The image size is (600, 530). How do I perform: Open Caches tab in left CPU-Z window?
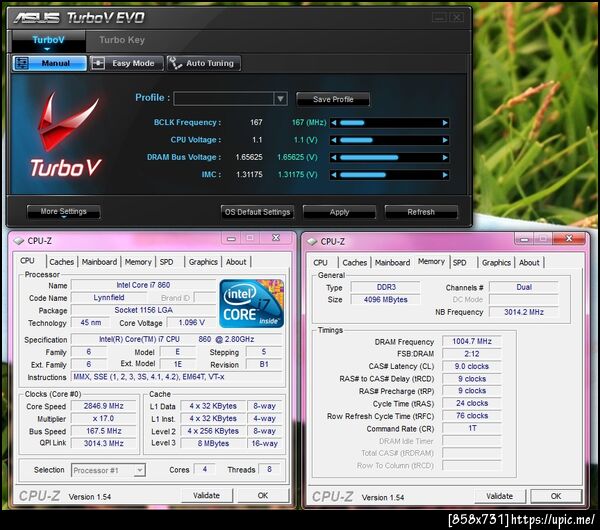[61, 262]
